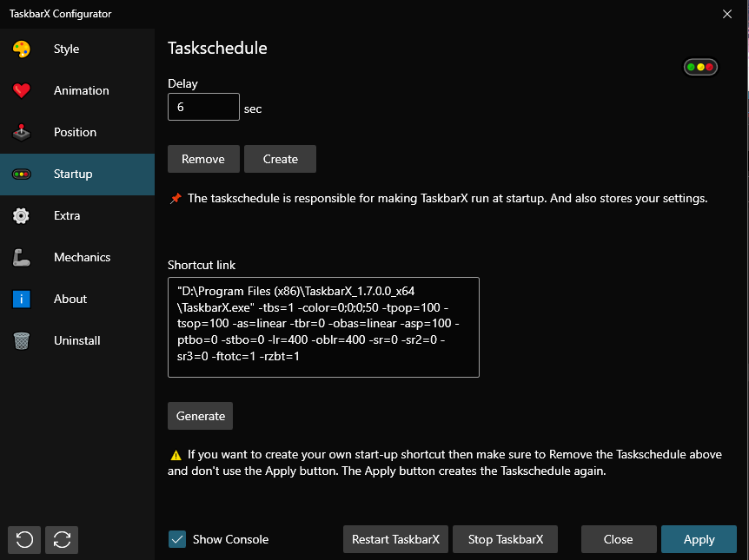Create the taskschedule

pos(281,159)
